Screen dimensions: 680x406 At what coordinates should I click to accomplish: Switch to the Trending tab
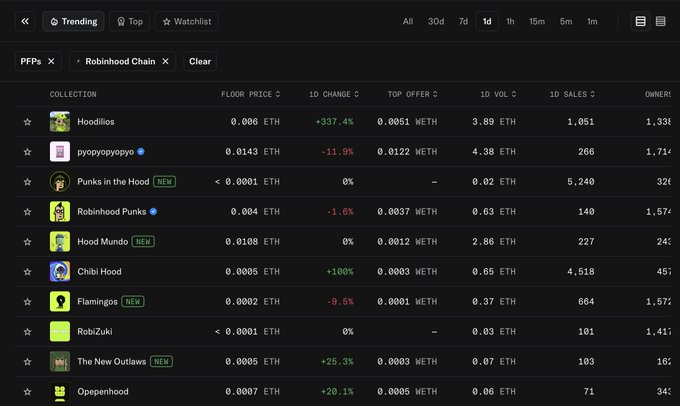[x=73, y=21]
